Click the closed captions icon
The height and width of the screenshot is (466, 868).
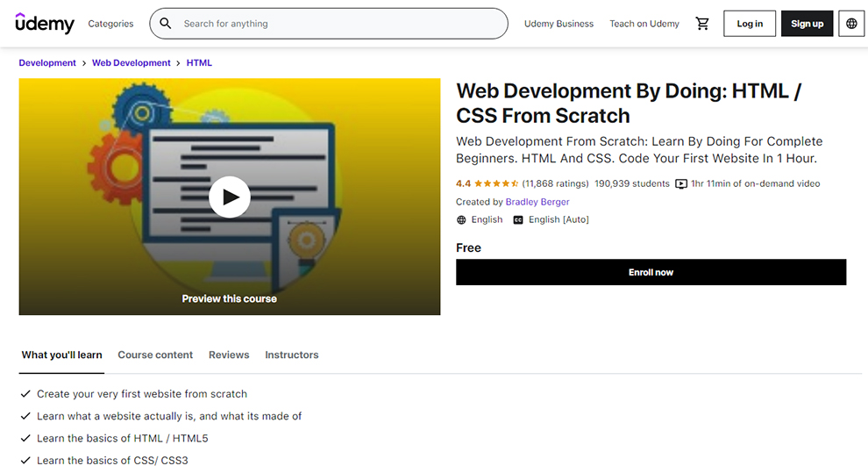(517, 220)
